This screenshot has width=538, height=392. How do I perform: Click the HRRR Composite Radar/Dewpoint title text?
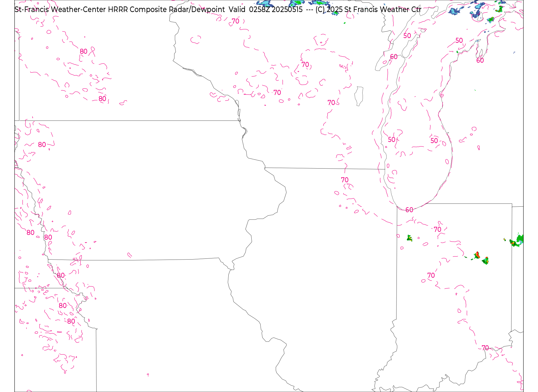(166, 10)
